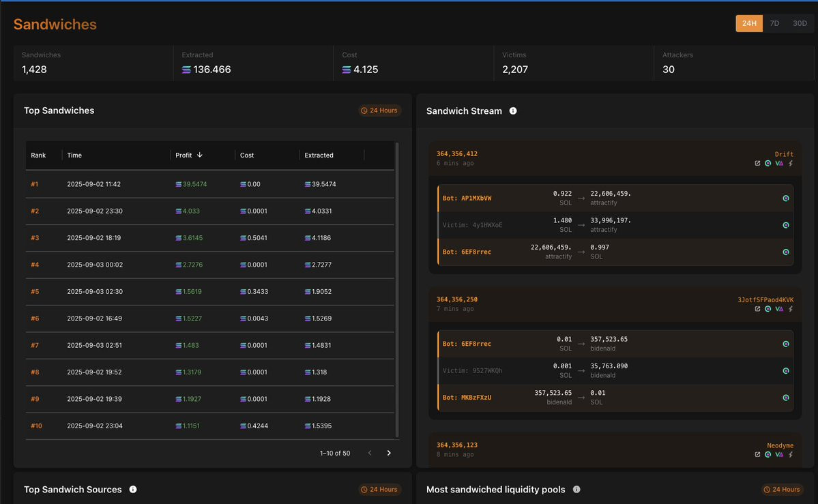Viewport: 818px width, 504px height.
Task: Go to previous page of Top Sandwiches
Action: [x=370, y=453]
